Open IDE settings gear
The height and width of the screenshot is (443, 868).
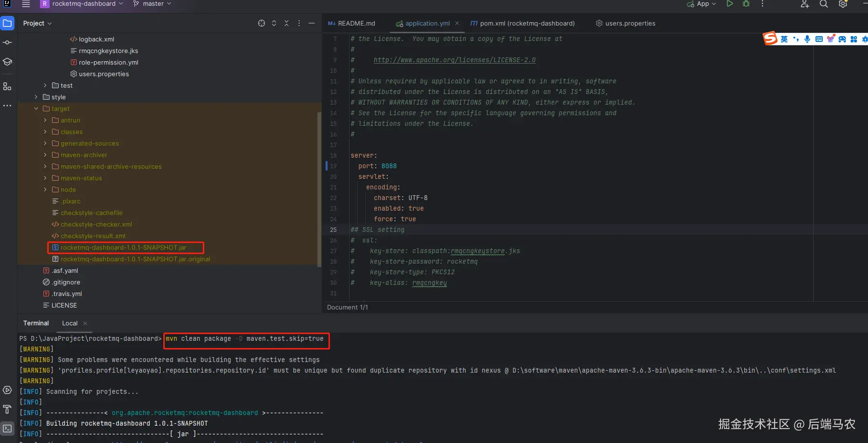coord(843,4)
